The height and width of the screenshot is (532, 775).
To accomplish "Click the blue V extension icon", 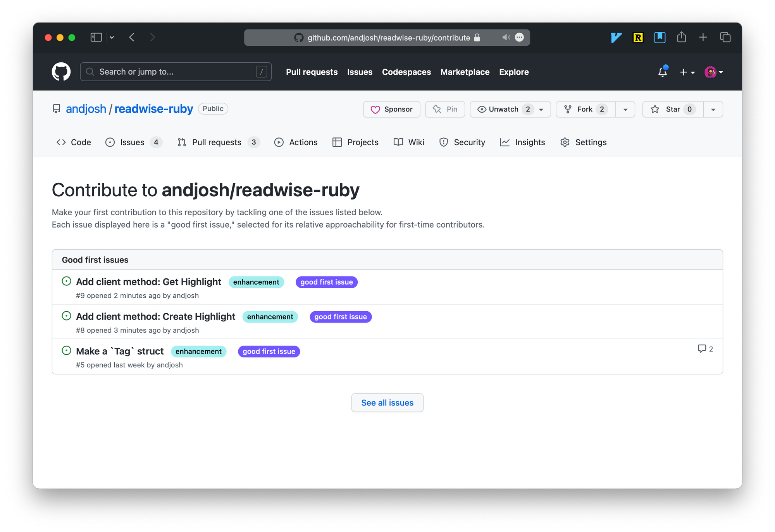I will click(x=616, y=38).
